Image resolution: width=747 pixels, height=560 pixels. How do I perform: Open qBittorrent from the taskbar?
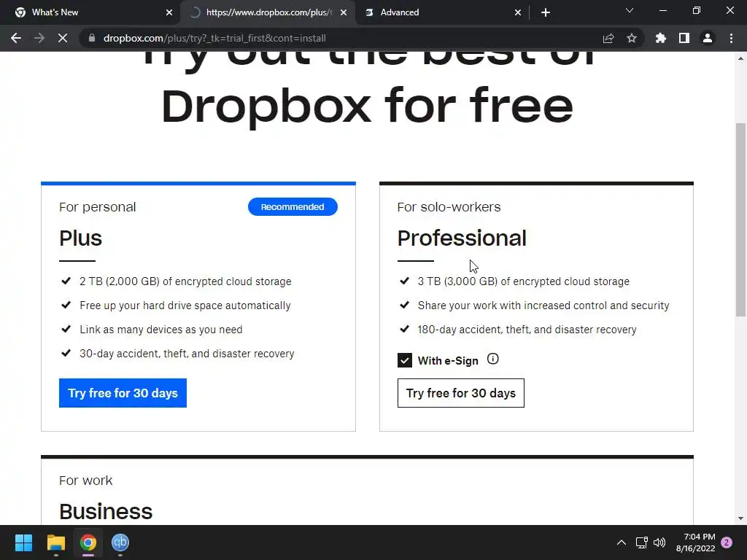click(120, 542)
